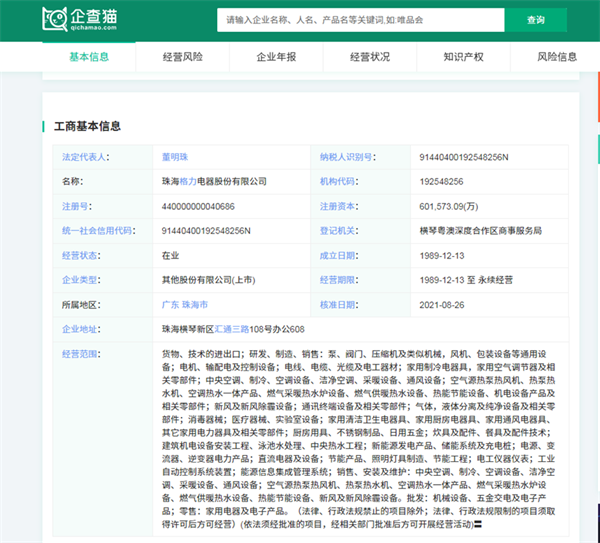The image size is (600, 543).
Task: Click the 经营范围 label link
Action: [x=79, y=354]
